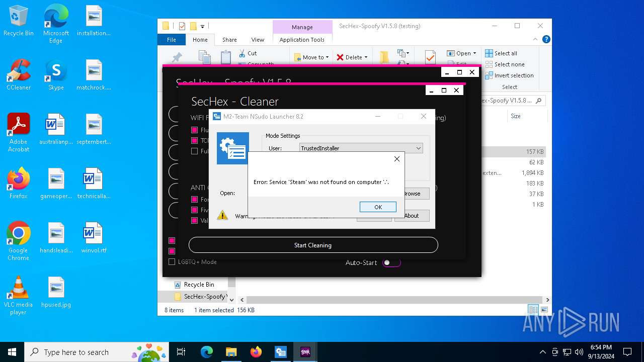Image resolution: width=644 pixels, height=362 pixels.
Task: Click the Manage contextual tab
Action: [302, 27]
